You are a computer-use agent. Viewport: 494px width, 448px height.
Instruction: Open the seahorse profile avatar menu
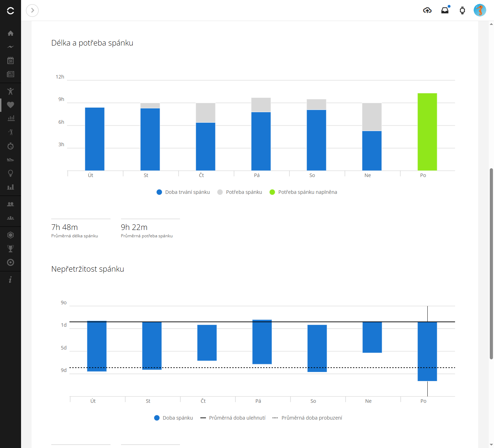[480, 11]
